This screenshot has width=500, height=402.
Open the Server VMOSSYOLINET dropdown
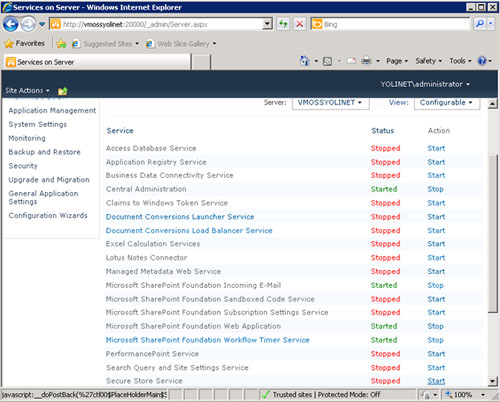coord(330,102)
